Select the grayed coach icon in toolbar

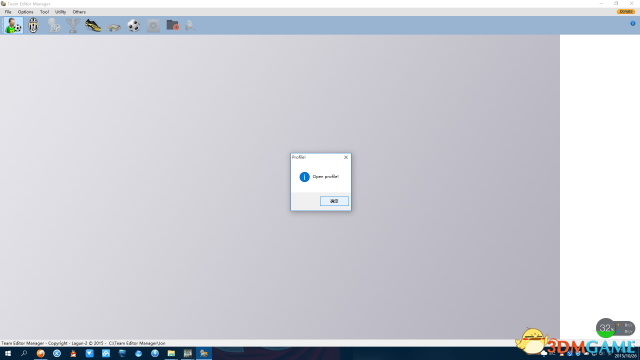pos(53,26)
